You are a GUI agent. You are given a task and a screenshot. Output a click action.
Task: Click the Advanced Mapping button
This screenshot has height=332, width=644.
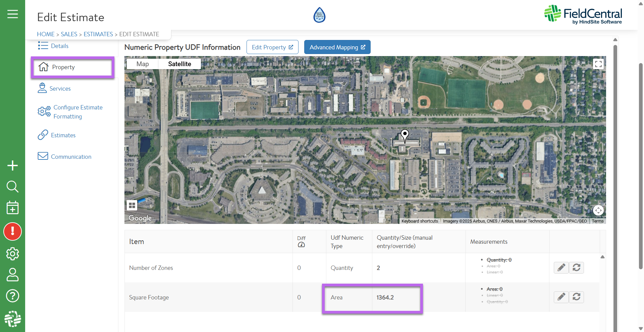coord(337,47)
